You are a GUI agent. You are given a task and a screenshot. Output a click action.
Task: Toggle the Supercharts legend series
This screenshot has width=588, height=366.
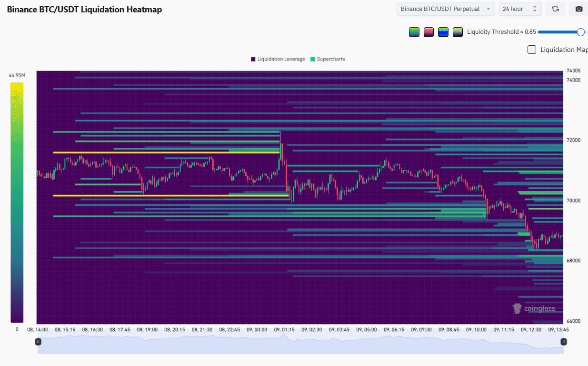tap(328, 59)
